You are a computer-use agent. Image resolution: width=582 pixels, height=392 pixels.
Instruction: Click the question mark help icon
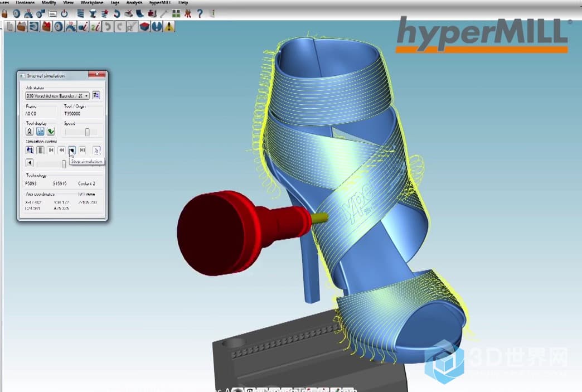click(x=199, y=13)
